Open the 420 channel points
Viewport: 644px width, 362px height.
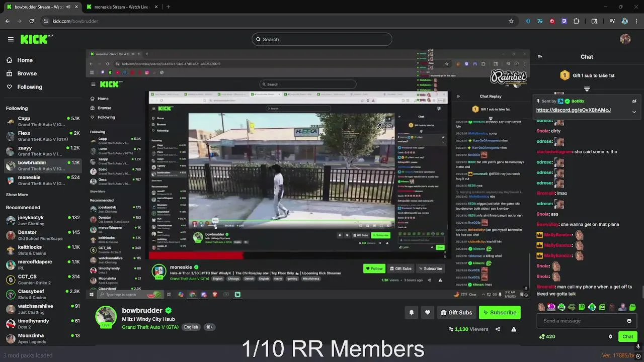[547, 336]
